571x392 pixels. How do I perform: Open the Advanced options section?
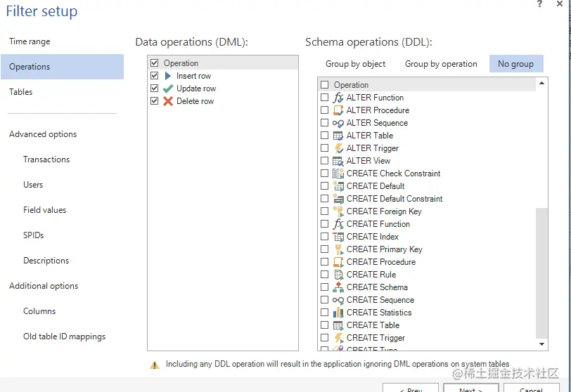[x=43, y=134]
